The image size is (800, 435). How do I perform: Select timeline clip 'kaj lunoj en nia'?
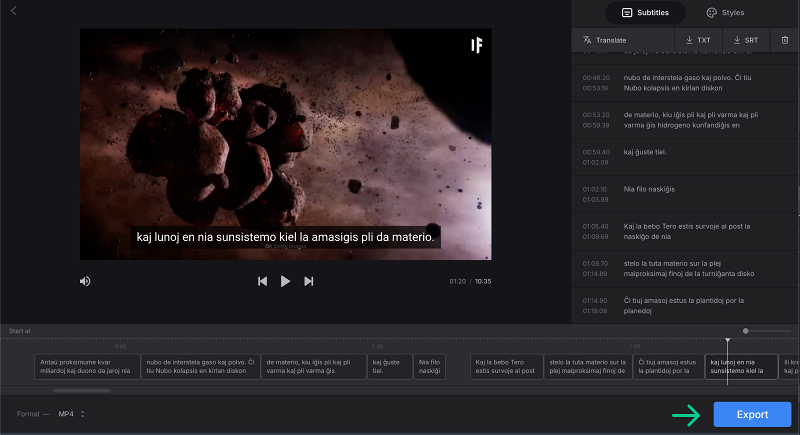741,367
